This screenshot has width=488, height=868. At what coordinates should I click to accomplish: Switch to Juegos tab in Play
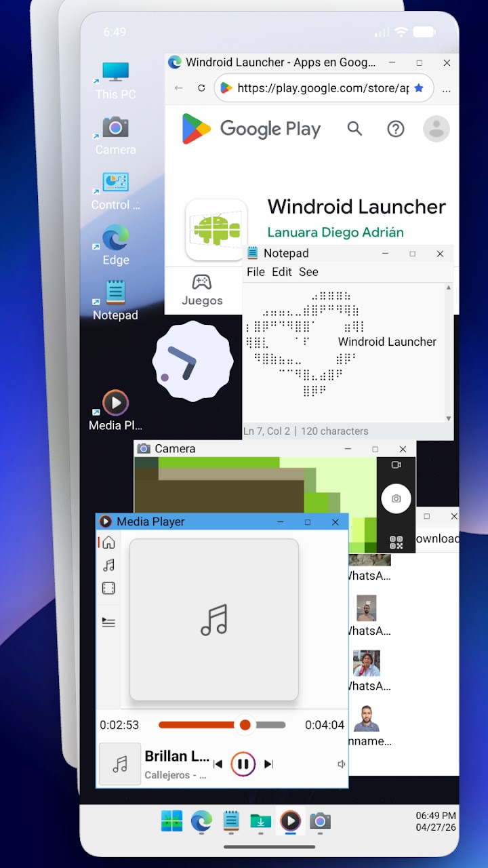coord(202,290)
